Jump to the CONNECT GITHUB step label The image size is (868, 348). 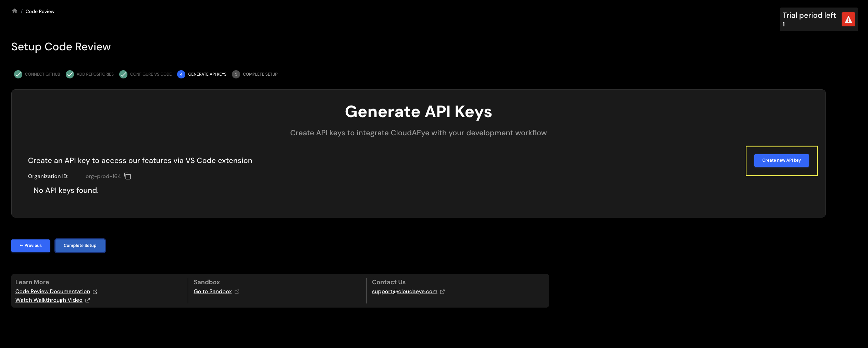point(42,74)
